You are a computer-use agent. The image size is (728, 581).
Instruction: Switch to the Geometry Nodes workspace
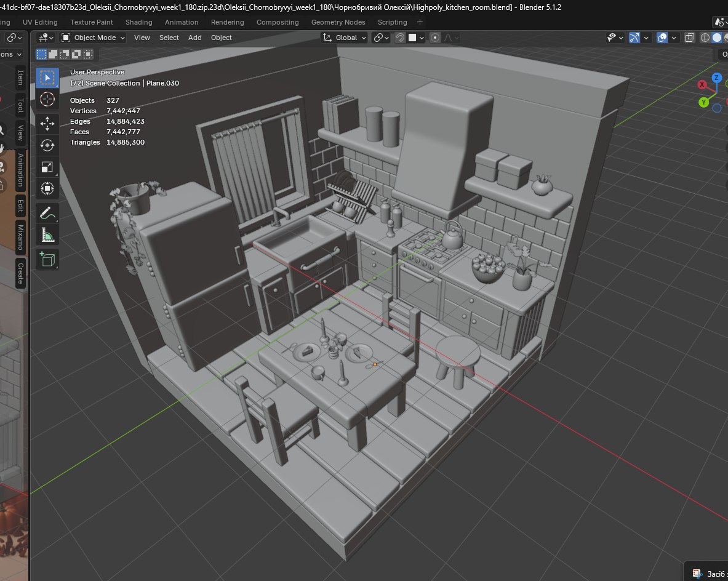point(338,22)
